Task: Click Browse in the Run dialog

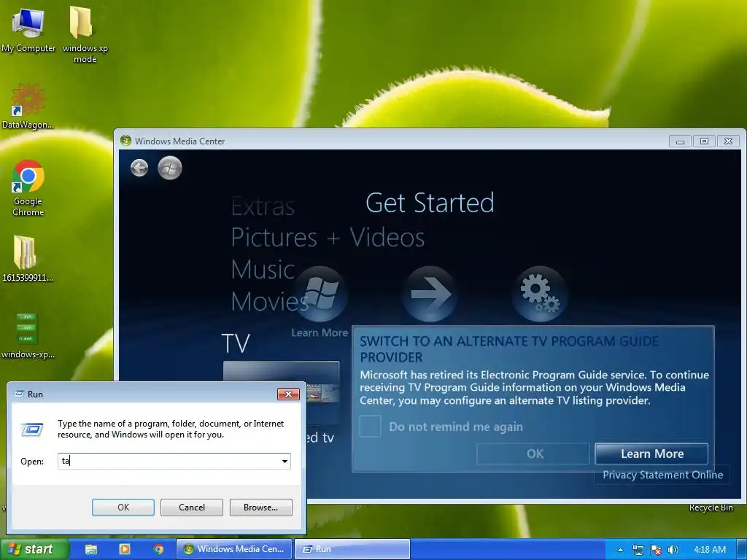Action: pyautogui.click(x=260, y=507)
